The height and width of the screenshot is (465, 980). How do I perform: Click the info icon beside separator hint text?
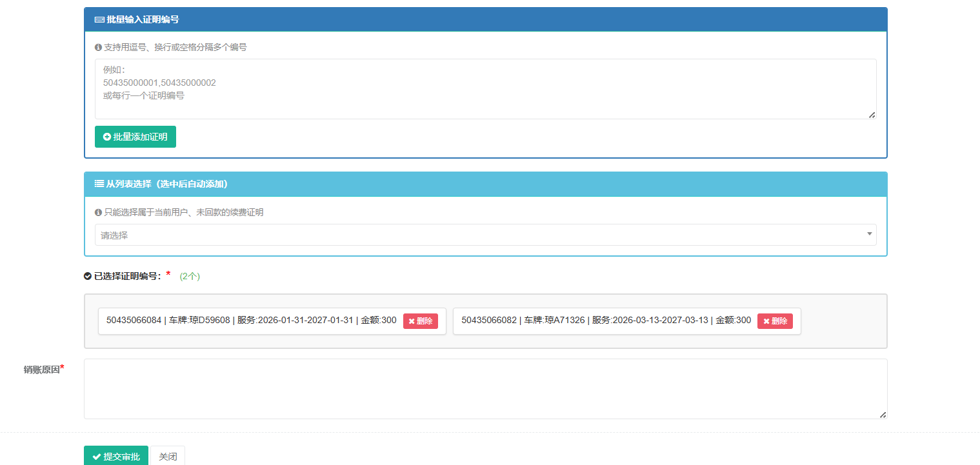[98, 47]
